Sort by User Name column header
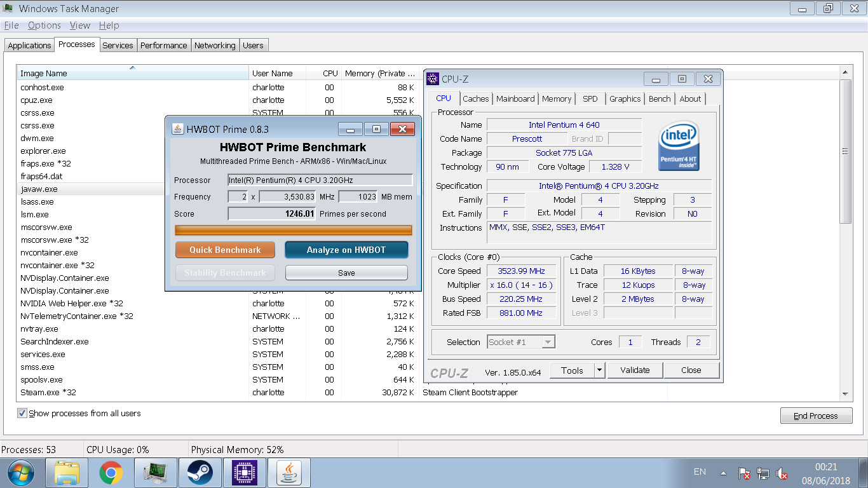Viewport: 868px width, 488px height. pos(277,73)
